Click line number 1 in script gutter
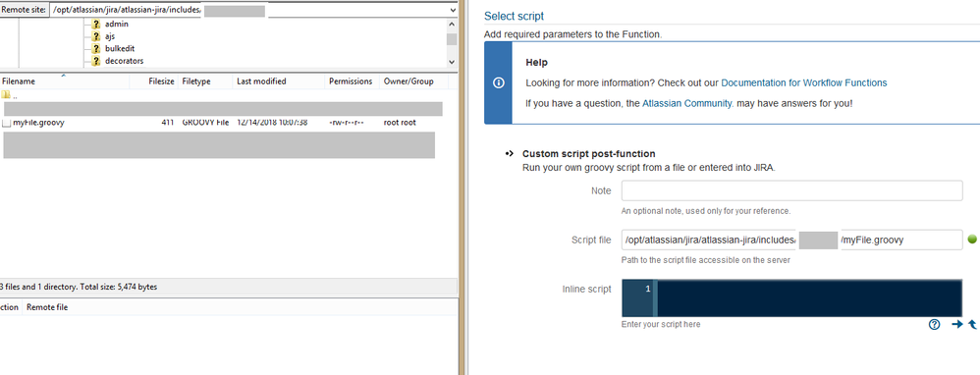The width and height of the screenshot is (980, 375). (x=647, y=289)
